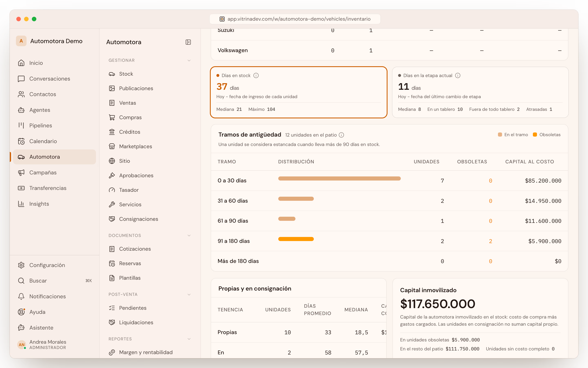Click the Campañas megaphone icon
Image resolution: width=588 pixels, height=368 pixels.
21,173
